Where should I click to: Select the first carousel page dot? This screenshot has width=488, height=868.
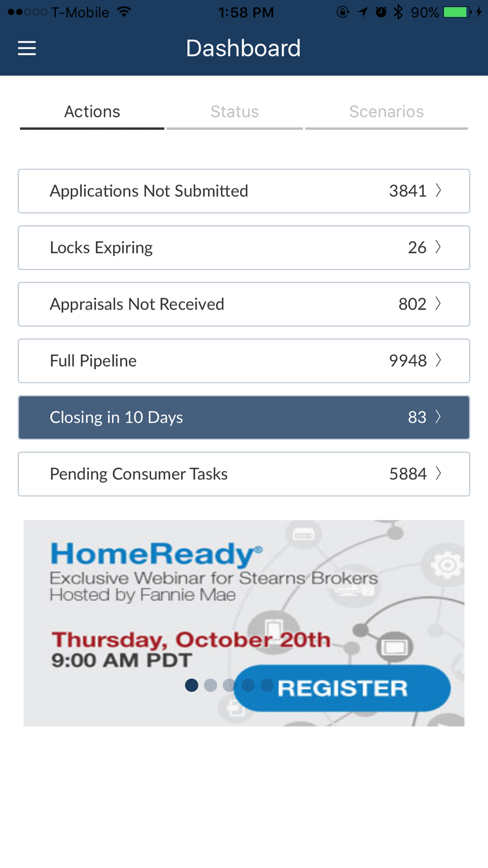pos(192,685)
